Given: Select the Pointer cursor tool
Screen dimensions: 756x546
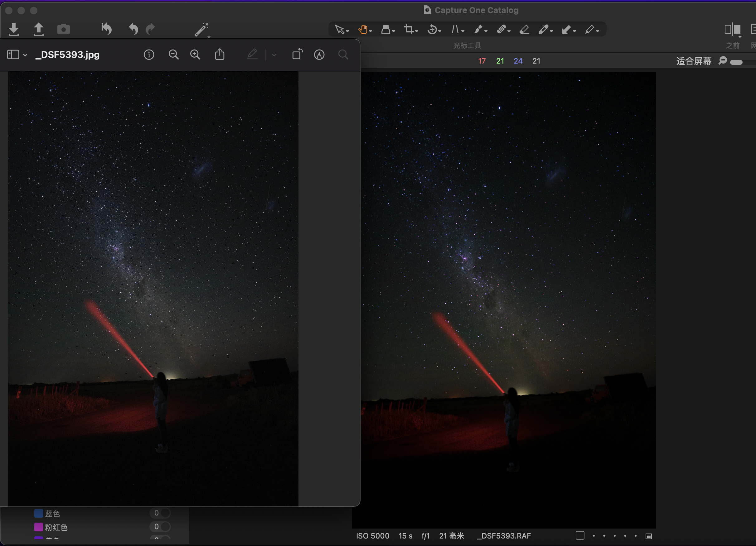Looking at the screenshot, I should pos(339,30).
